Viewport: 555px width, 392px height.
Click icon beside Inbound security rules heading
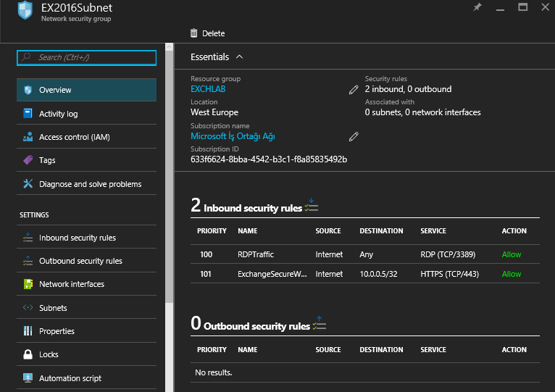click(312, 205)
